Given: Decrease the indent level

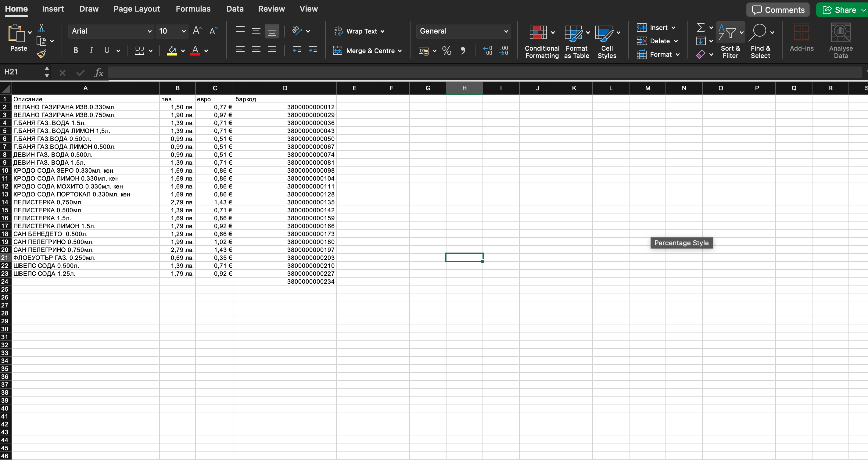Looking at the screenshot, I should point(297,51).
